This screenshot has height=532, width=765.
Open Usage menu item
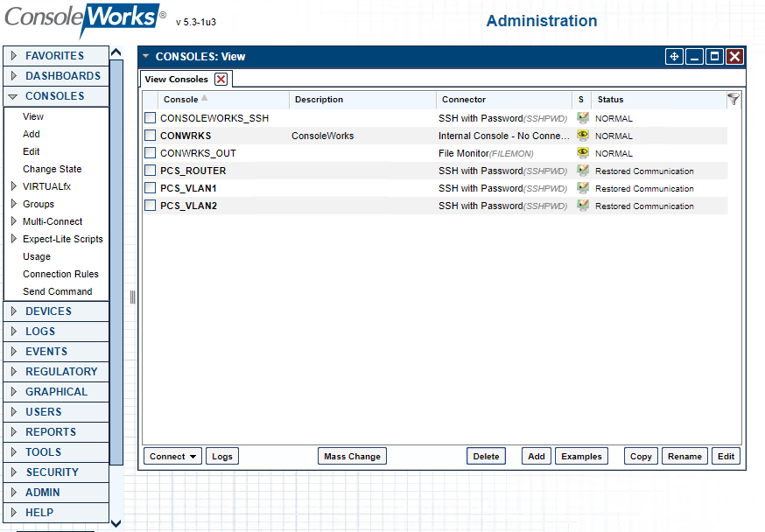pyautogui.click(x=37, y=256)
